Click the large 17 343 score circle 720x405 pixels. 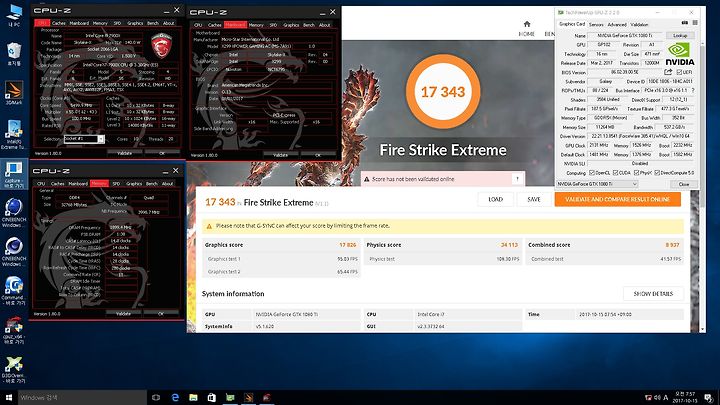(443, 92)
